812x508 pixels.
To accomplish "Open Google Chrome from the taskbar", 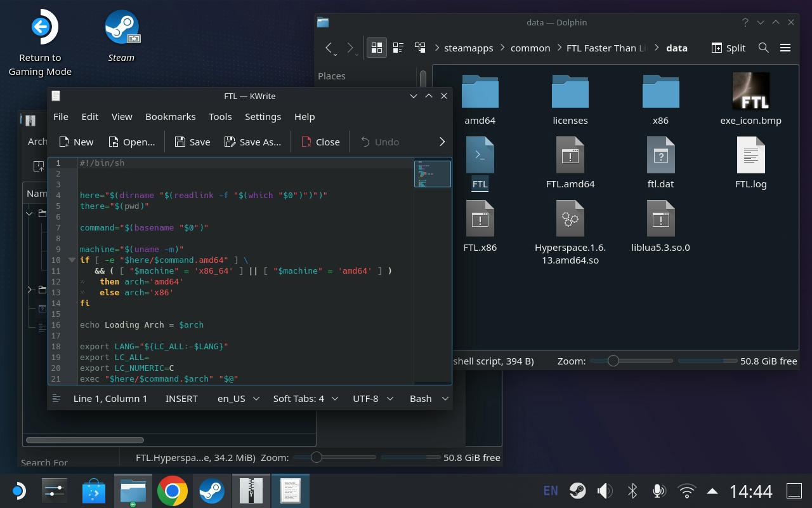I will [x=172, y=491].
